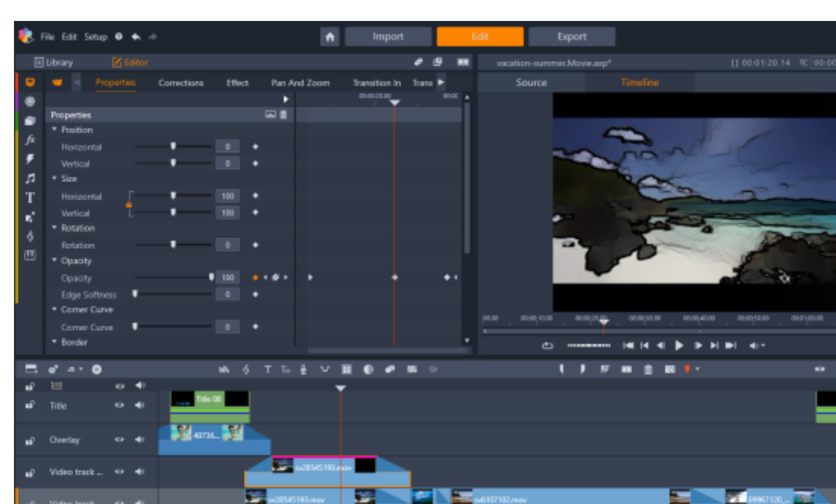
Task: Click the trash icon in Properties header
Action: click(283, 115)
